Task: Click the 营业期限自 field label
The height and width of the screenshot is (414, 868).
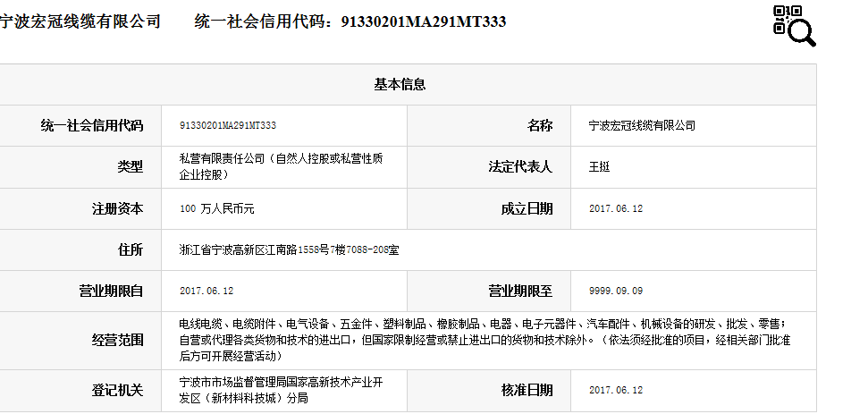Action: click(x=111, y=291)
